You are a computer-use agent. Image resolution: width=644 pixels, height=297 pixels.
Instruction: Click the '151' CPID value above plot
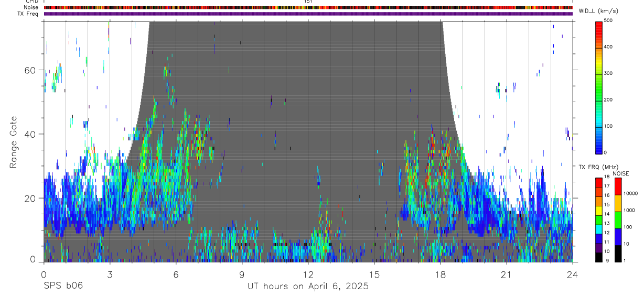click(x=308, y=2)
